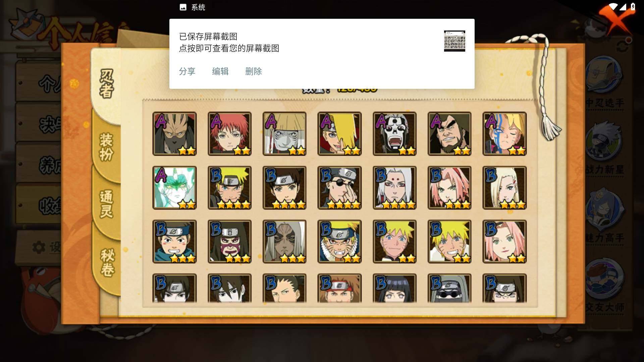Image resolution: width=644 pixels, height=362 pixels.
Task: Select the masked Hidan A-rank ninja
Action: [394, 134]
